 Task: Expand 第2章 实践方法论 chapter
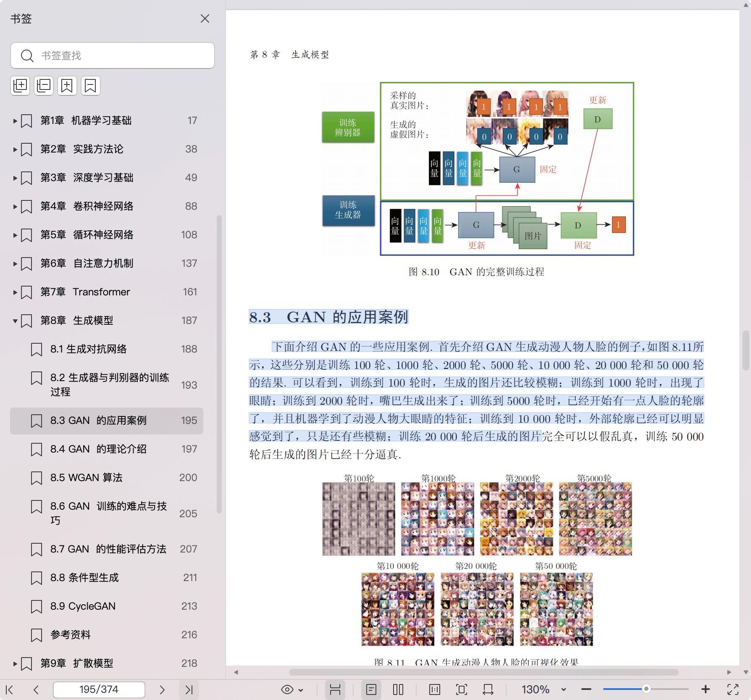point(15,149)
